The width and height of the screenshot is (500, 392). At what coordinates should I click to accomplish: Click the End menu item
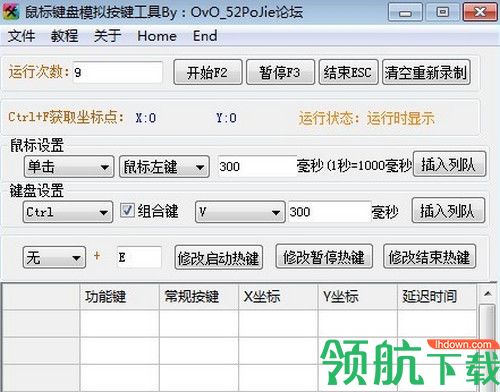point(205,36)
